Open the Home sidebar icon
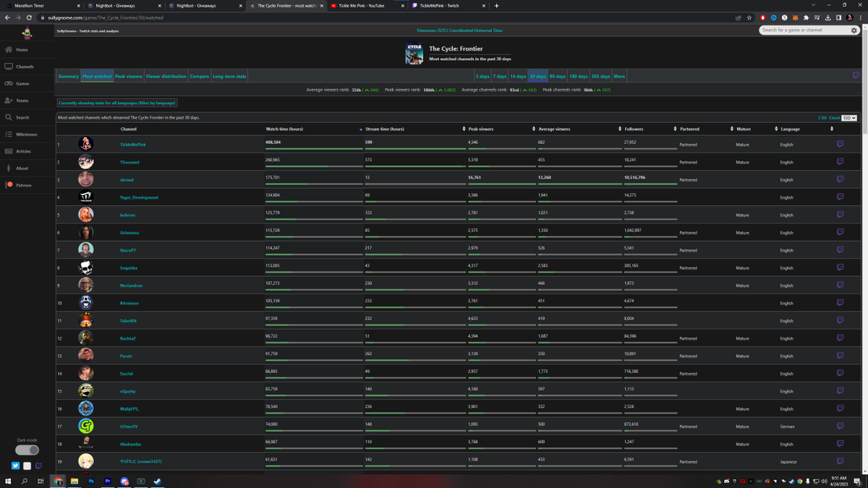Image resolution: width=868 pixels, height=488 pixels. 9,50
